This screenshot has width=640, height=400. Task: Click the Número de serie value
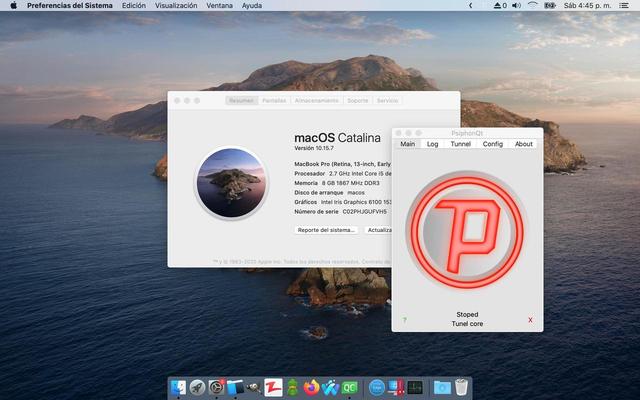tap(364, 211)
